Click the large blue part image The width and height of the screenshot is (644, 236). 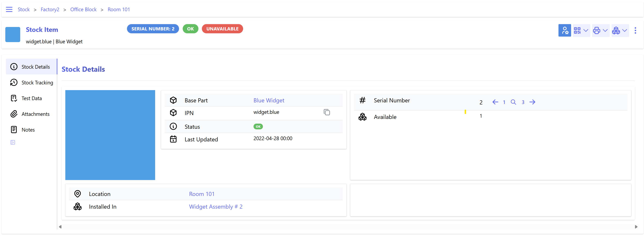(x=110, y=135)
